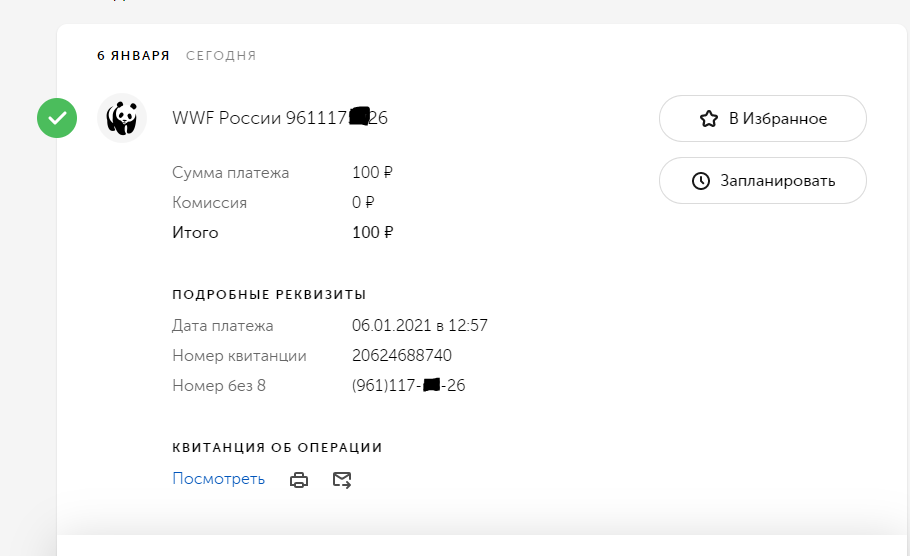Schedule the payment with the Запланировать button
Screen dimensions: 910x556
(762, 181)
